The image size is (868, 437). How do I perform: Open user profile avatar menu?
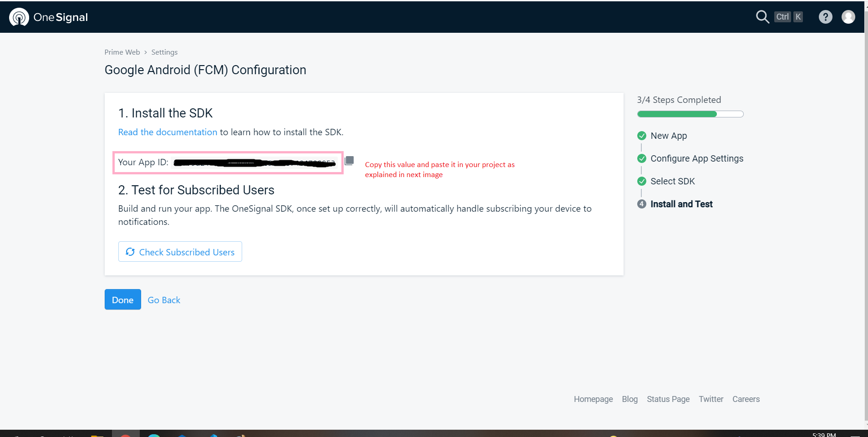(x=848, y=17)
